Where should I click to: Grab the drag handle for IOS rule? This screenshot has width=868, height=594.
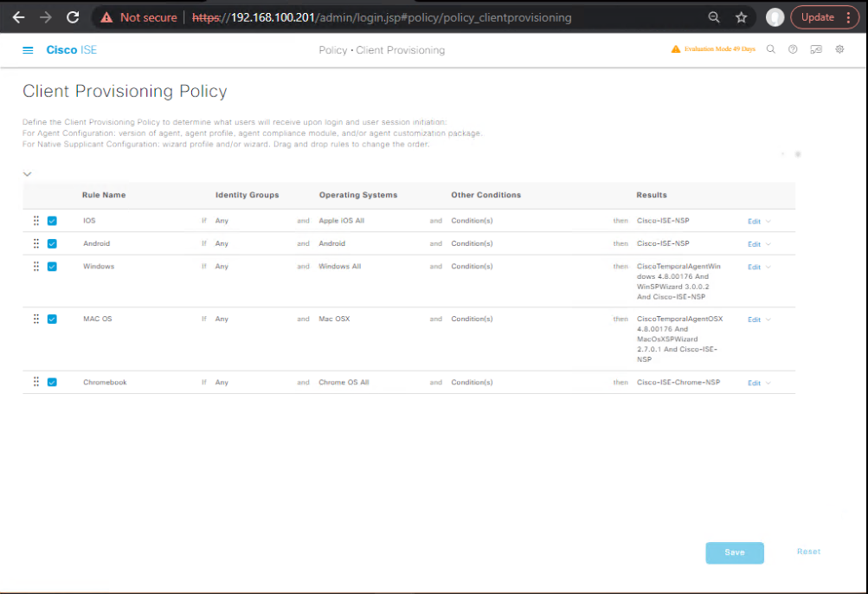pyautogui.click(x=36, y=221)
